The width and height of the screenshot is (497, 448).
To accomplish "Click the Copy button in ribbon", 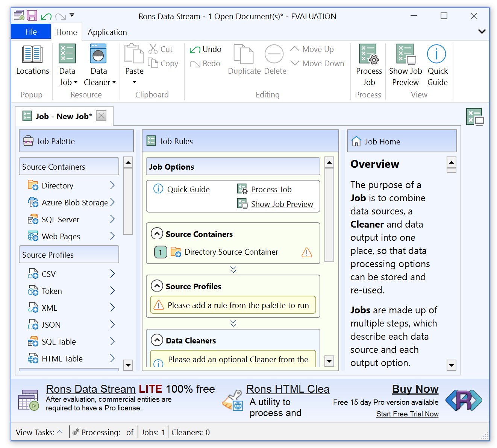I will [163, 64].
